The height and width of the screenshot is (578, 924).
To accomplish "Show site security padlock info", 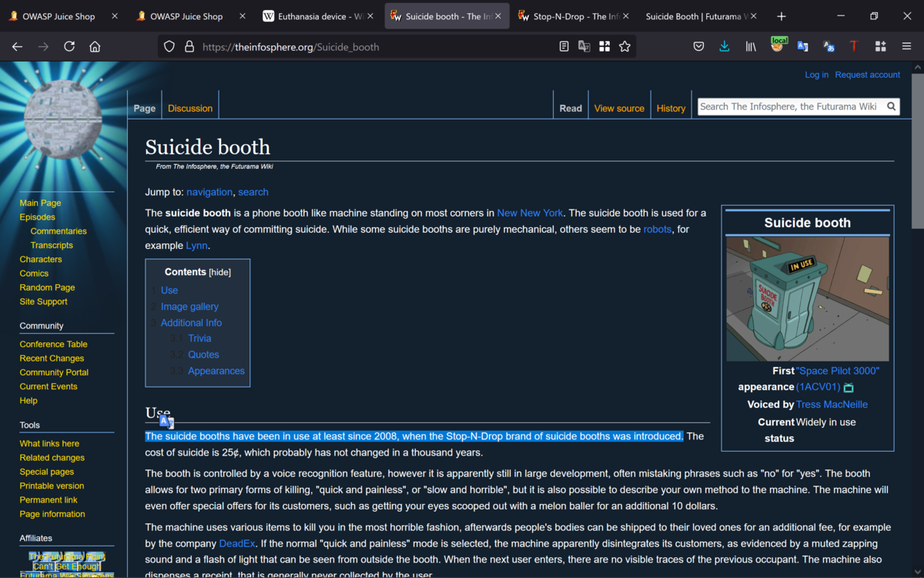I will point(189,47).
